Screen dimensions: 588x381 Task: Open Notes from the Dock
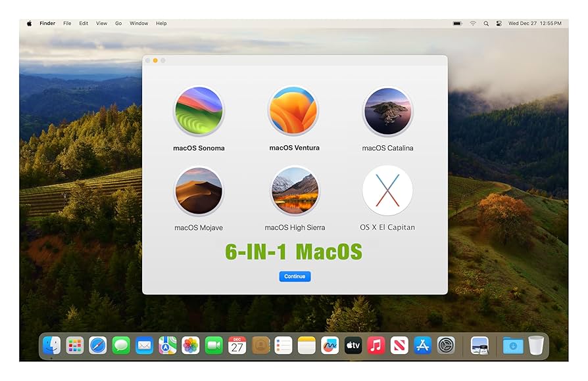click(x=306, y=345)
